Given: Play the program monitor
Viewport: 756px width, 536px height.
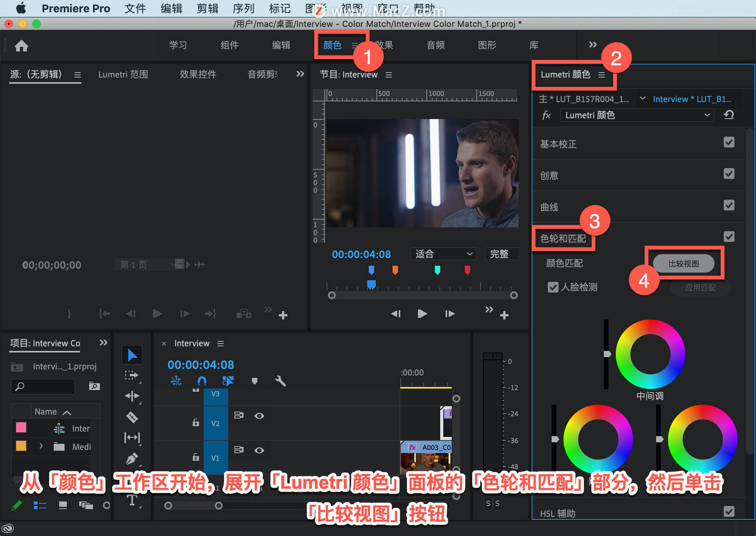Looking at the screenshot, I should click(x=422, y=313).
